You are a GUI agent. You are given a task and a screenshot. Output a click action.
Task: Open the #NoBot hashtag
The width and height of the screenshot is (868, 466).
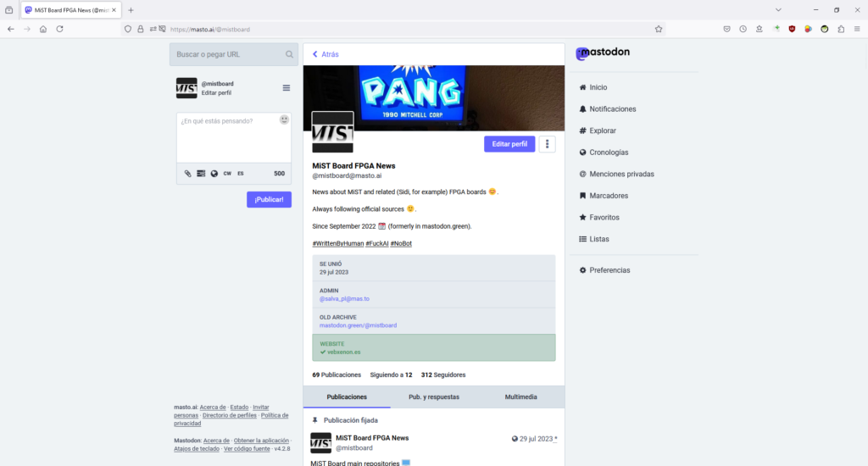point(401,243)
